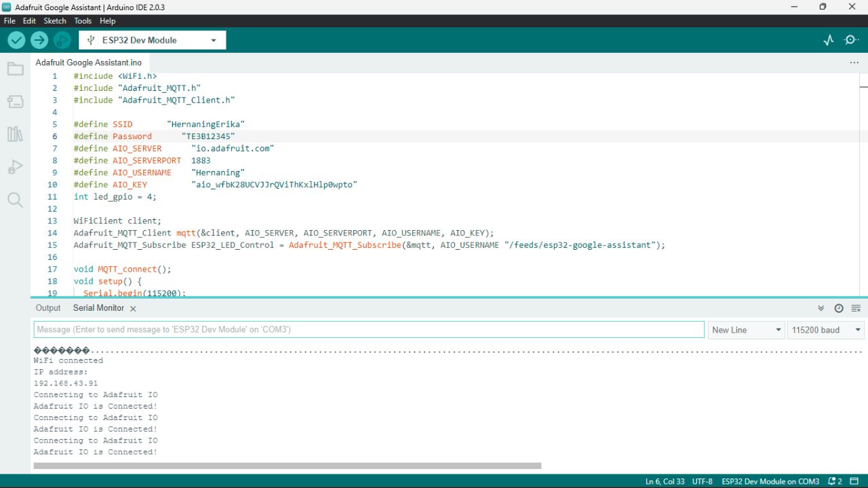Click the serial message input field
Image resolution: width=868 pixels, height=488 pixels.
(369, 330)
